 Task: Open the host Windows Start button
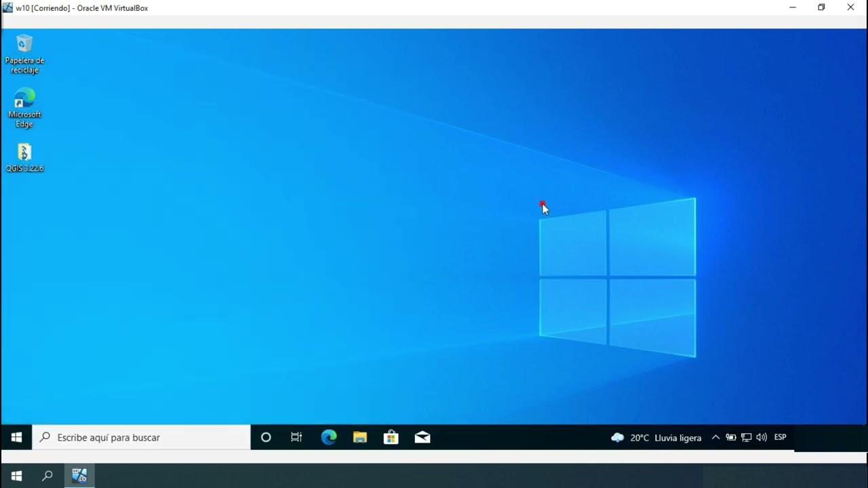pos(16,476)
